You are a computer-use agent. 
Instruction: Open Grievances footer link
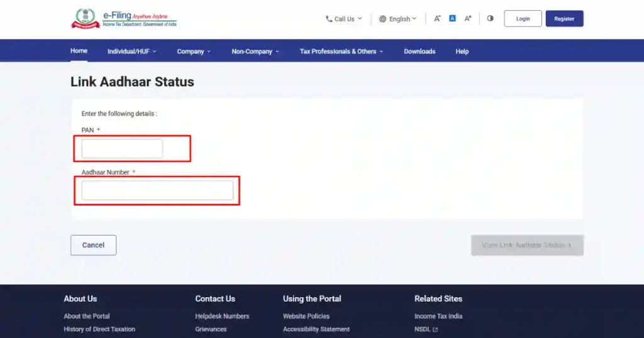211,329
